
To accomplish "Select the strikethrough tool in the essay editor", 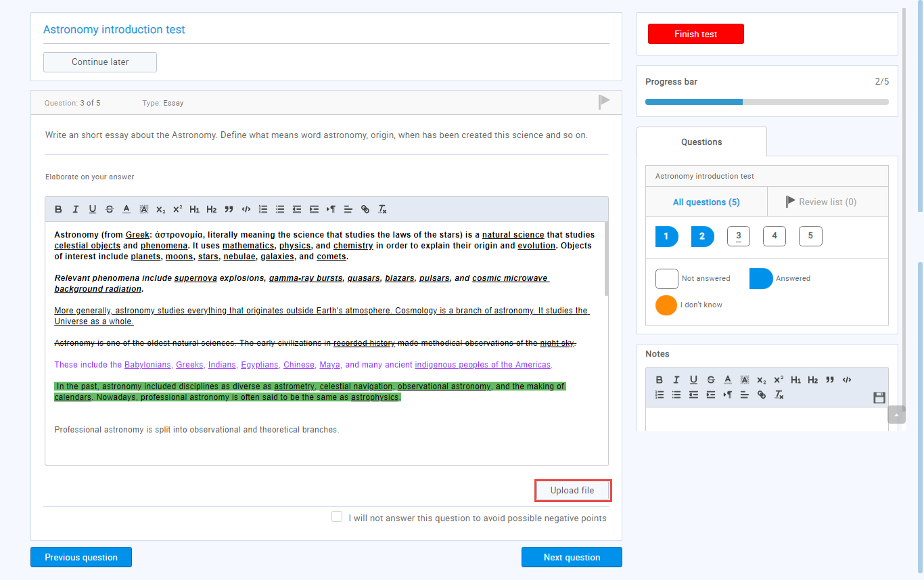I will click(x=109, y=209).
